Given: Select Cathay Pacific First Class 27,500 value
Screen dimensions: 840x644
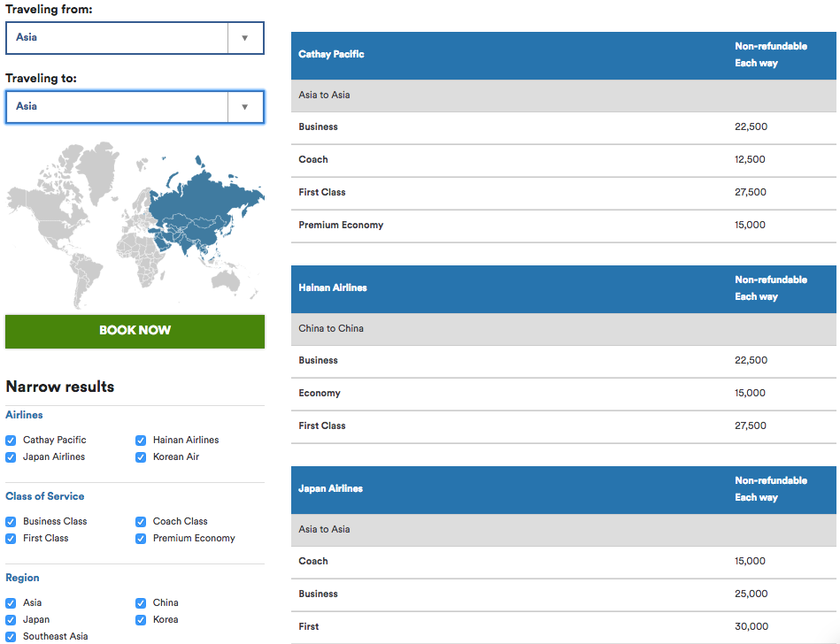Looking at the screenshot, I should point(751,192).
